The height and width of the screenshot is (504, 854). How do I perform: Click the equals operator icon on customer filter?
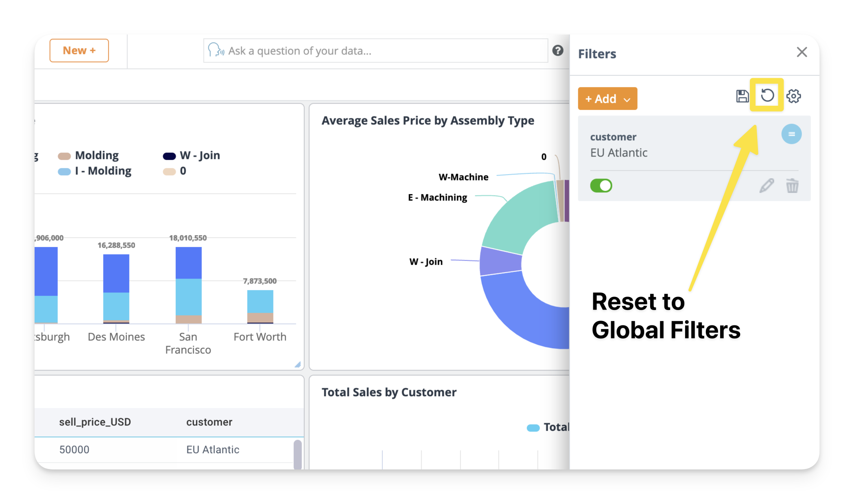point(791,134)
